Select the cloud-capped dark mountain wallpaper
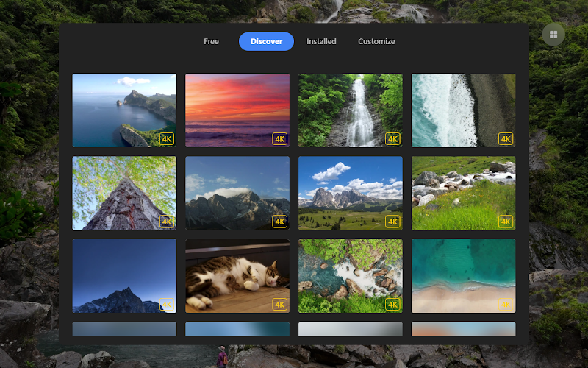The height and width of the screenshot is (368, 588). (237, 193)
